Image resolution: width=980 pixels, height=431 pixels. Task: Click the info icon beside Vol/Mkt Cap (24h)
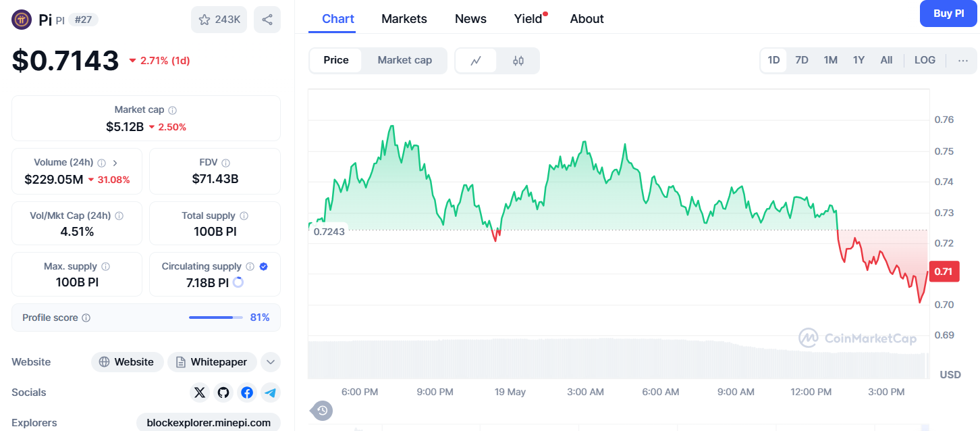pyautogui.click(x=119, y=216)
